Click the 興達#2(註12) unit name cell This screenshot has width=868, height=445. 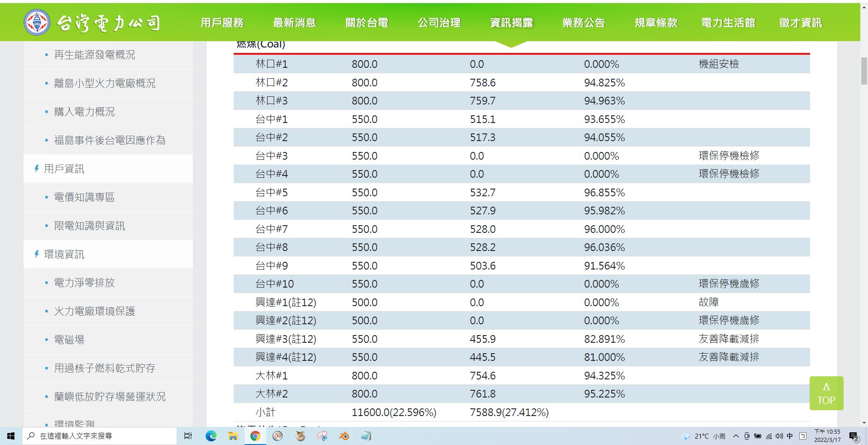tap(286, 321)
